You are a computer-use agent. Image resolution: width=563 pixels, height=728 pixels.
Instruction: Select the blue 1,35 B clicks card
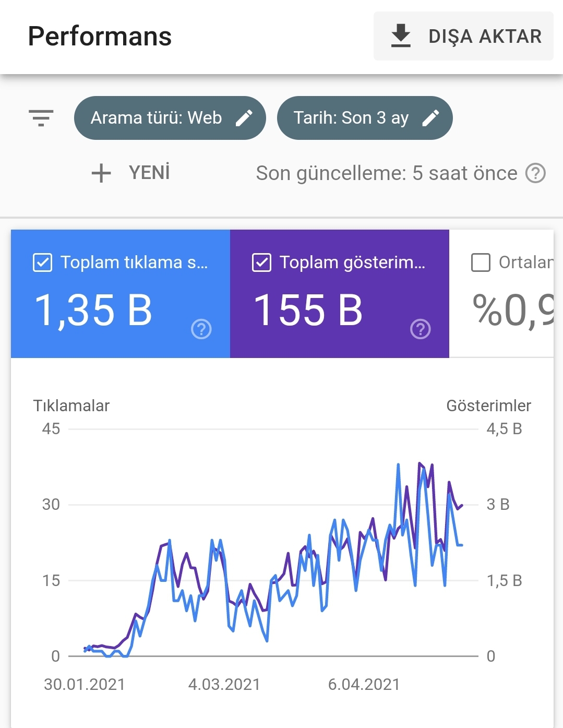(121, 294)
